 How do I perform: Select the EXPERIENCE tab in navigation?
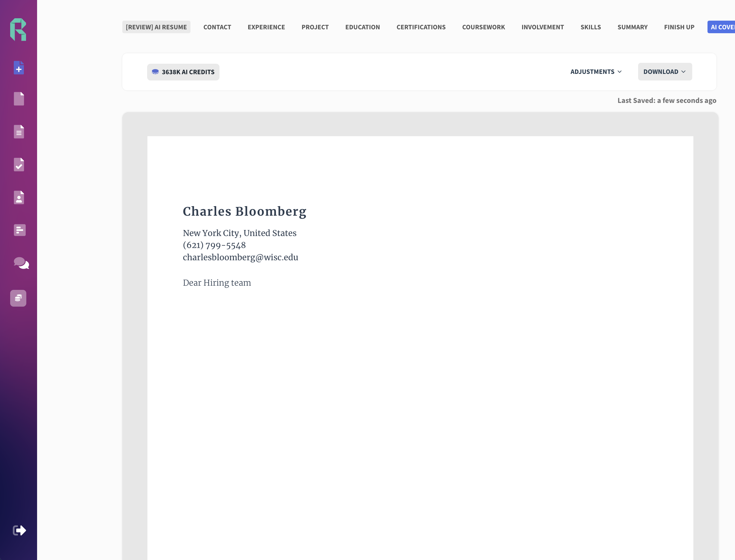266,27
